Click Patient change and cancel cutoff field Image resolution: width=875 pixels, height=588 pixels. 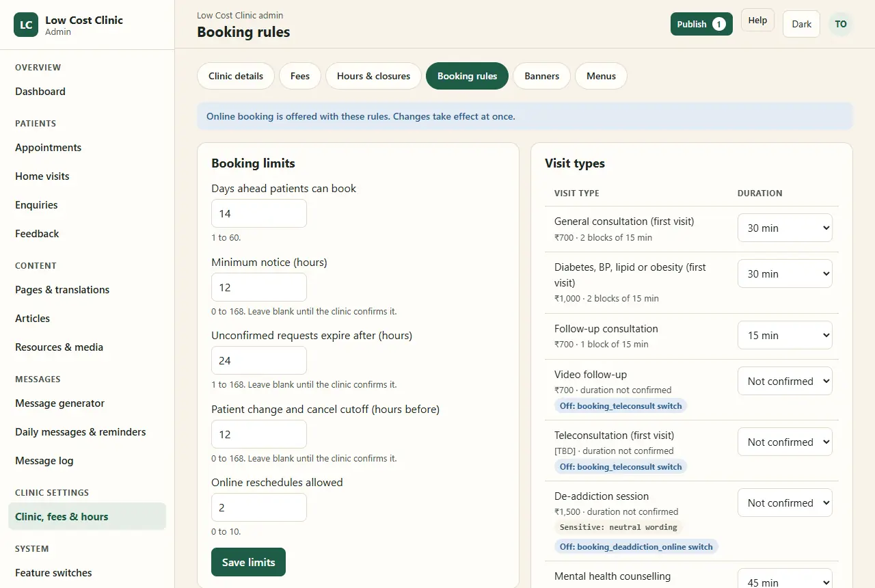click(259, 434)
